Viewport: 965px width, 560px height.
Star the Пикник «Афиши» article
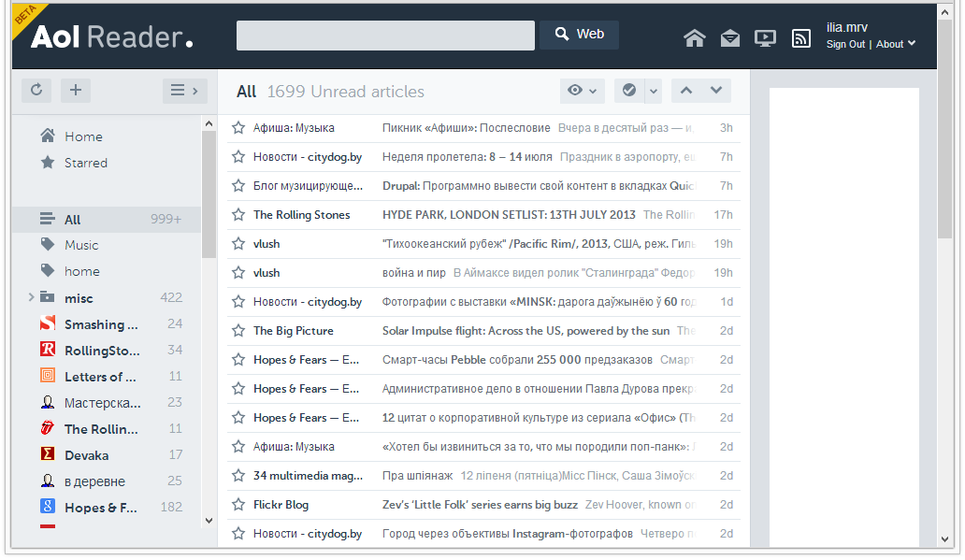point(238,128)
